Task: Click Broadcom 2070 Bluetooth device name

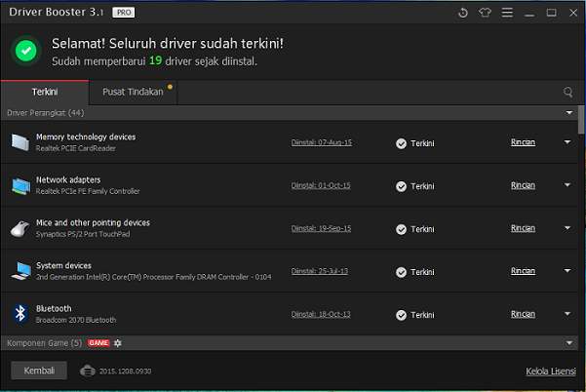Action: [76, 320]
